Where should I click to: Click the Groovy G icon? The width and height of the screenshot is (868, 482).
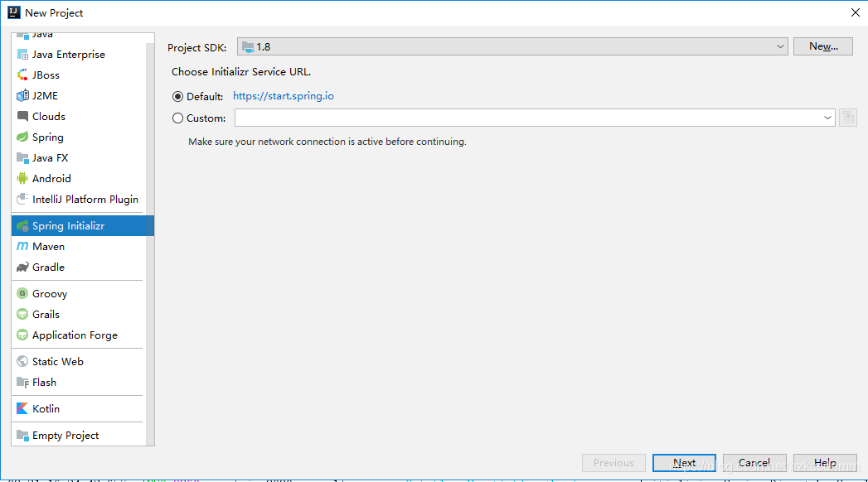click(x=22, y=293)
